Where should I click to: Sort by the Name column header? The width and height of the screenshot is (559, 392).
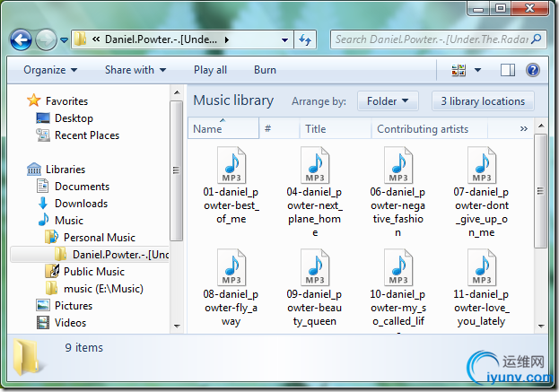pyautogui.click(x=223, y=128)
